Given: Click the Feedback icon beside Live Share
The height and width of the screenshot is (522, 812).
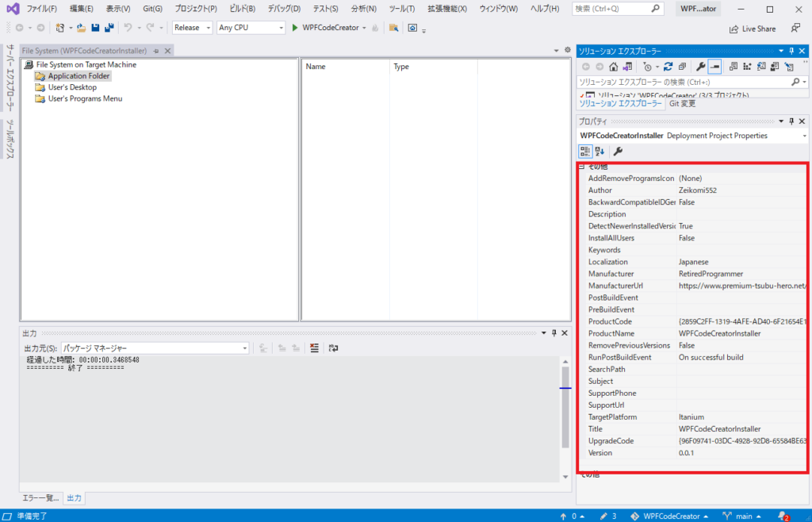Looking at the screenshot, I should pos(795,28).
